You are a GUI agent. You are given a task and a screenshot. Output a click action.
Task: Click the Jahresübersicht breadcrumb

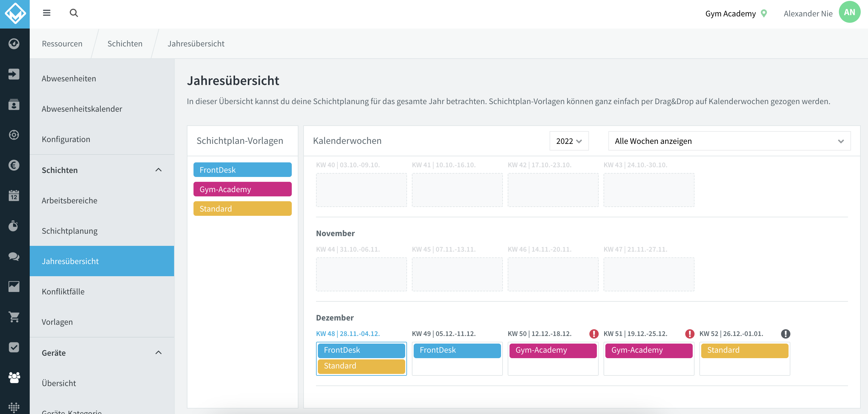pos(196,43)
